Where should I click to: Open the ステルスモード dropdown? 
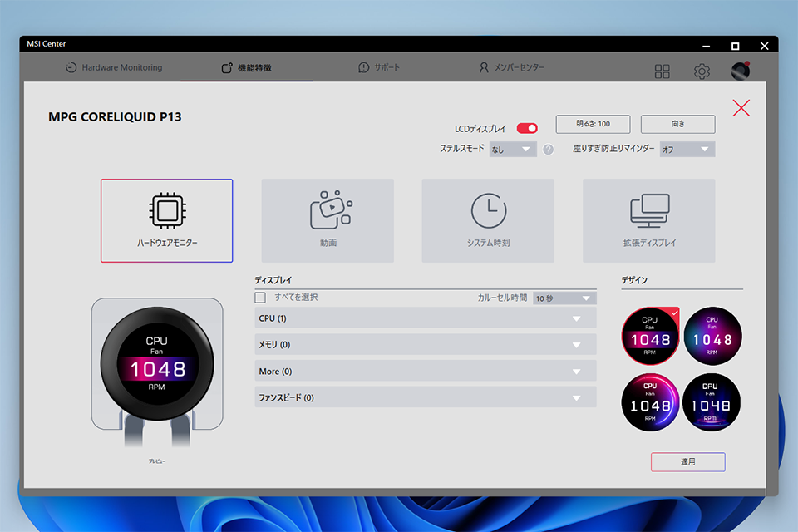513,149
